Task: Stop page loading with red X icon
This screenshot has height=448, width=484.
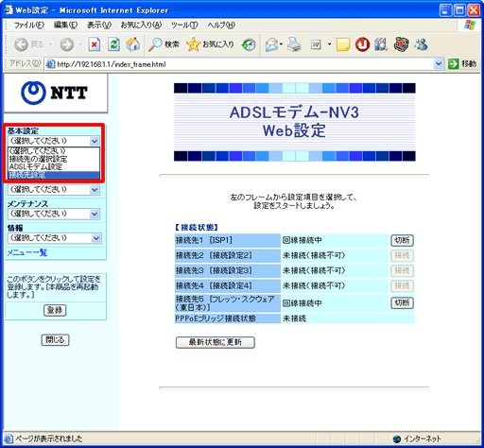Action: [94, 44]
